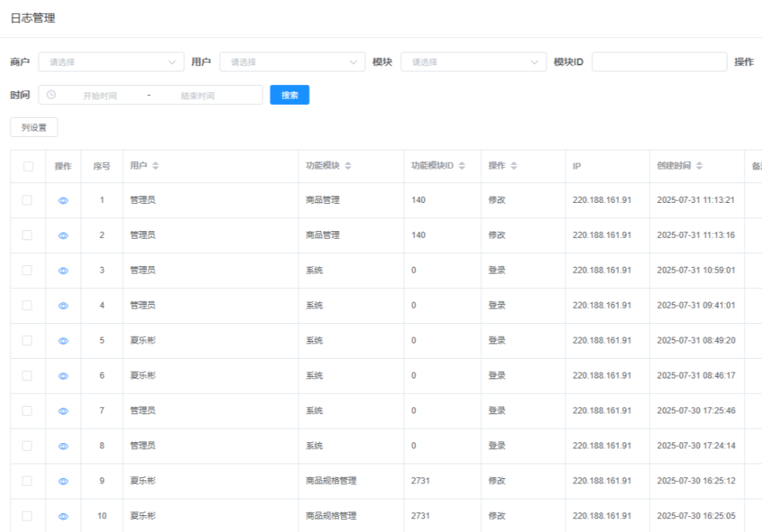Viewport: 762px width, 532px height.
Task: Open the 商户 dropdown selector
Action: point(111,62)
